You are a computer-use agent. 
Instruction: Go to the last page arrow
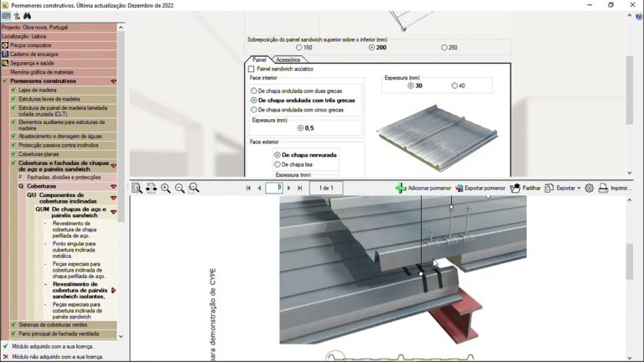click(x=300, y=189)
